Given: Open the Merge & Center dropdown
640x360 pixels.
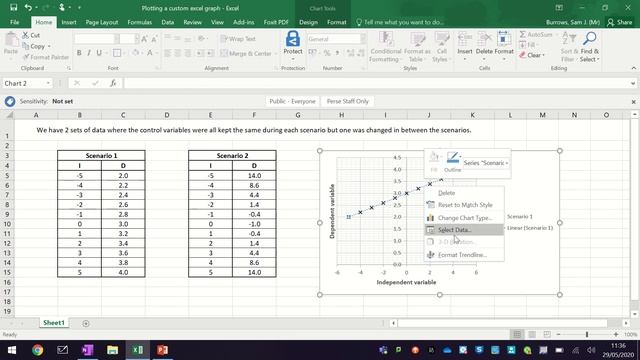Looking at the screenshot, I should pyautogui.click(x=276, y=53).
